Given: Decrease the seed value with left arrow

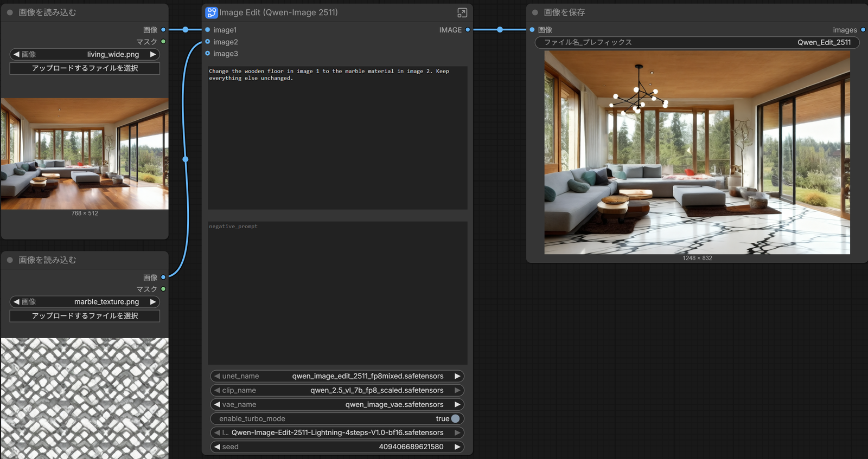Looking at the screenshot, I should (217, 447).
